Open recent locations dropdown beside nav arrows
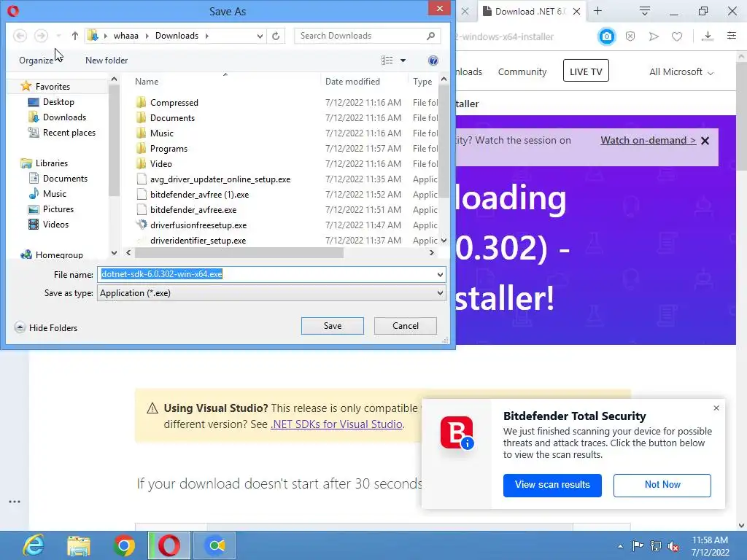The width and height of the screenshot is (747, 560). pos(58,36)
